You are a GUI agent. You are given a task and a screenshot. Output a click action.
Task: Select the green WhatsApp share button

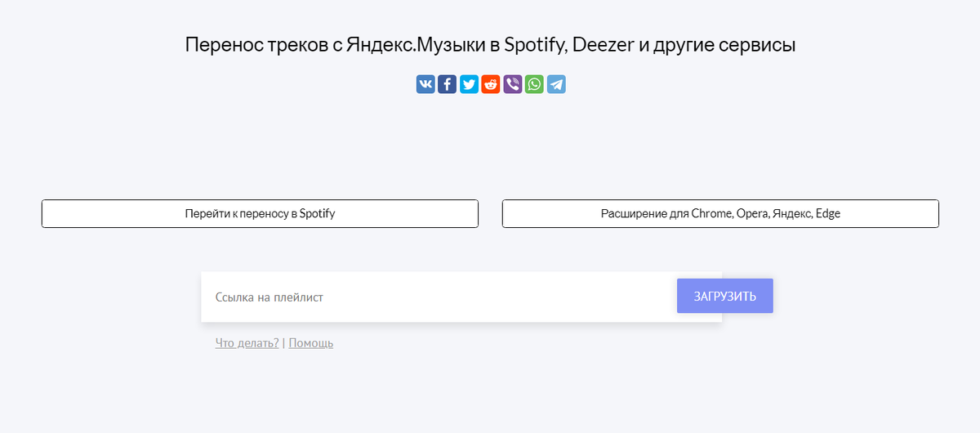point(534,84)
